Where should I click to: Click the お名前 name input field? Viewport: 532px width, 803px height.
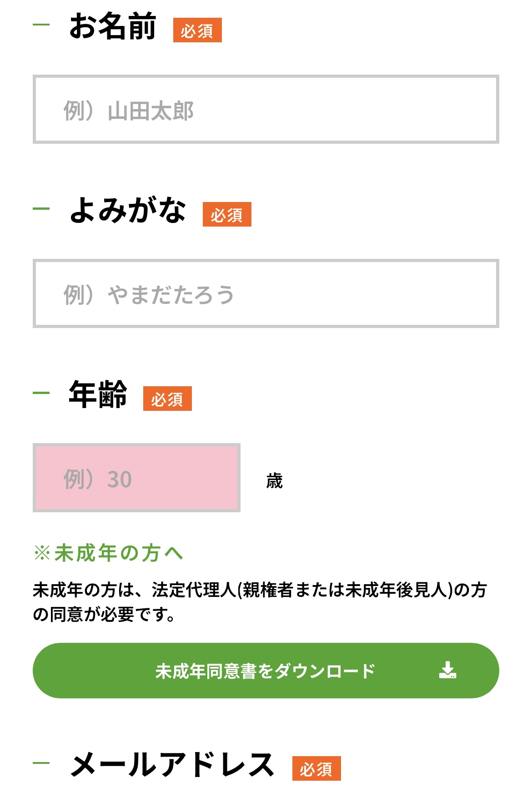[266, 110]
